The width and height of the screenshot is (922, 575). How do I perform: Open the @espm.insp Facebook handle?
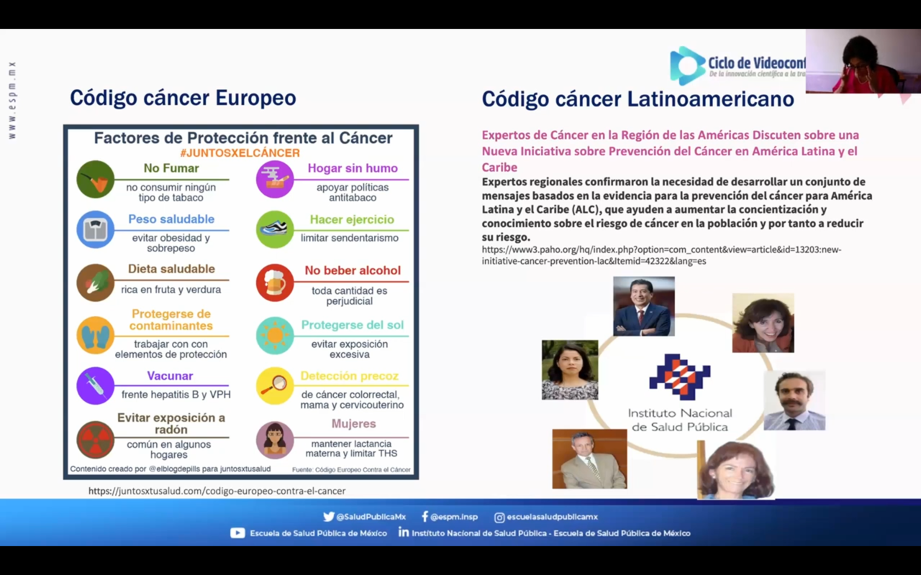click(454, 517)
